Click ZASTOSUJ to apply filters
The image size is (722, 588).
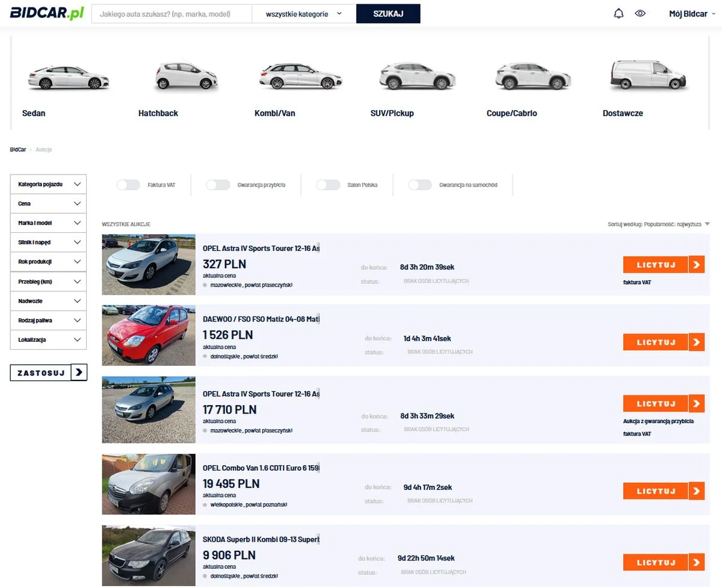(41, 373)
